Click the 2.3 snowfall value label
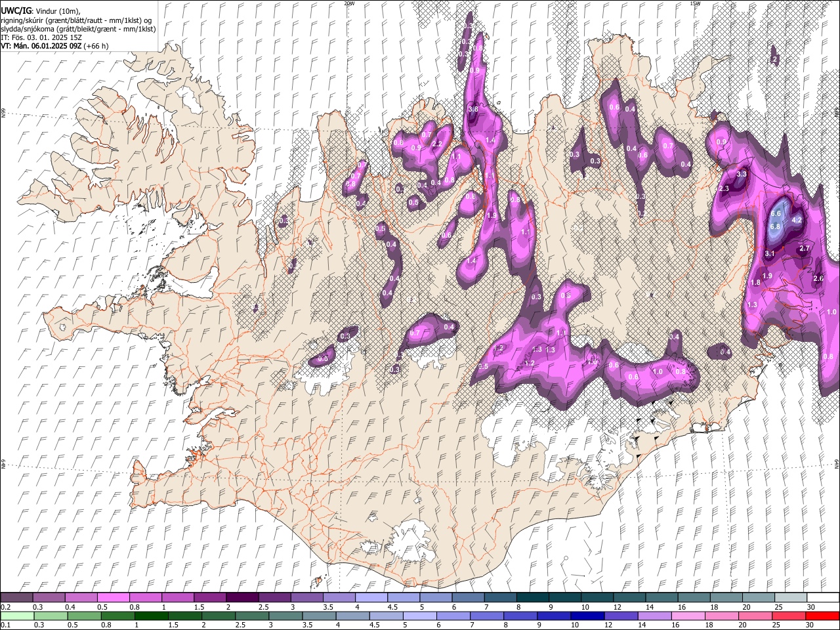The height and width of the screenshot is (630, 840). (x=724, y=189)
